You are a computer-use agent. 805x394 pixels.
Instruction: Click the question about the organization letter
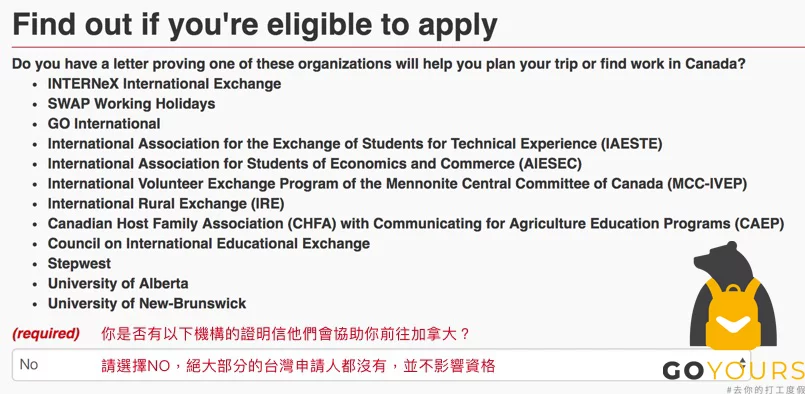[379, 64]
